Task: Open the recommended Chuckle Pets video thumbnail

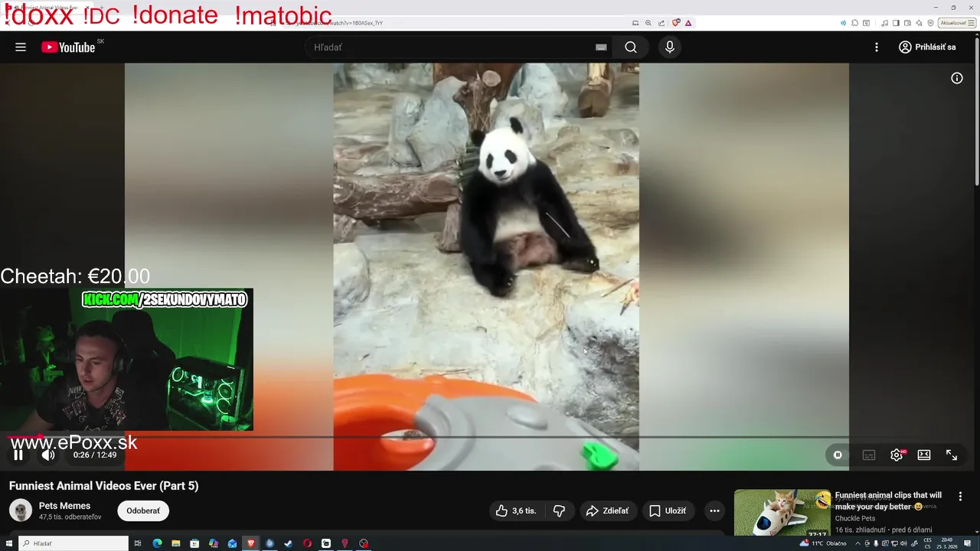Action: click(782, 513)
